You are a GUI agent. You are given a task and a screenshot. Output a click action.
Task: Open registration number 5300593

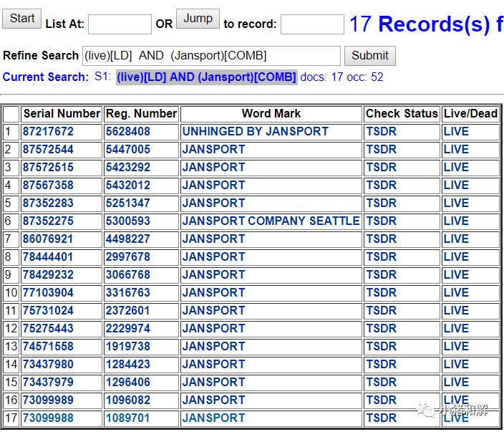[128, 221]
